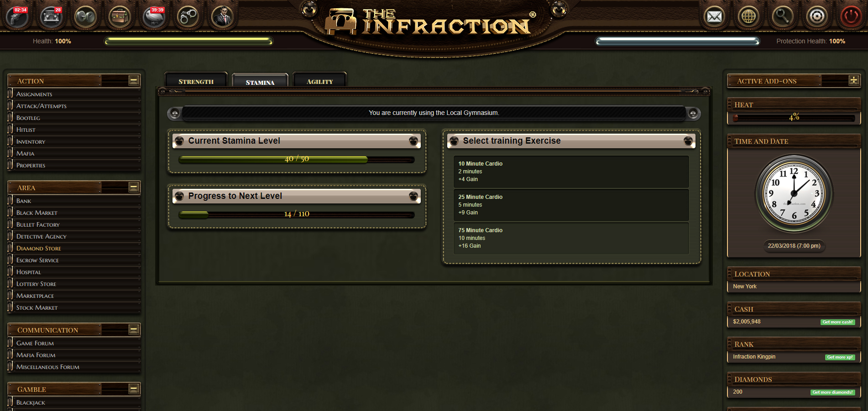
Task: Open the briefcase icon in top bar
Action: click(120, 17)
